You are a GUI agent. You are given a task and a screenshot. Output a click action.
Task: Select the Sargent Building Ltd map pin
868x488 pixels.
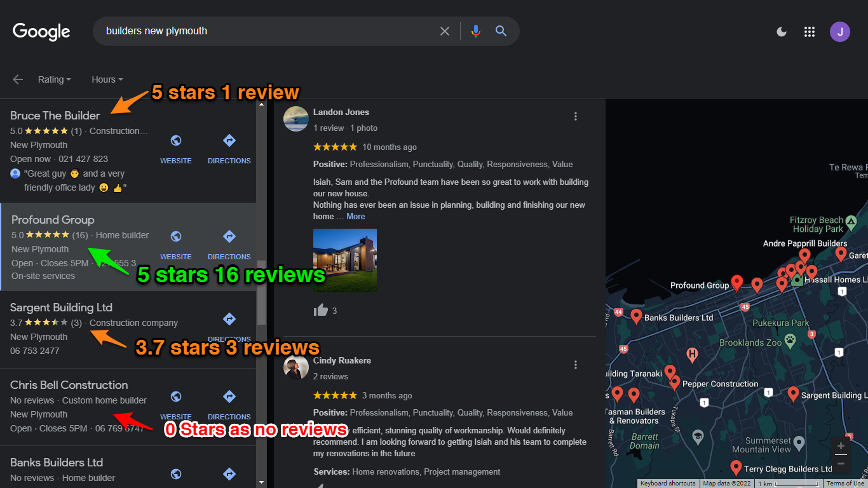(x=793, y=394)
